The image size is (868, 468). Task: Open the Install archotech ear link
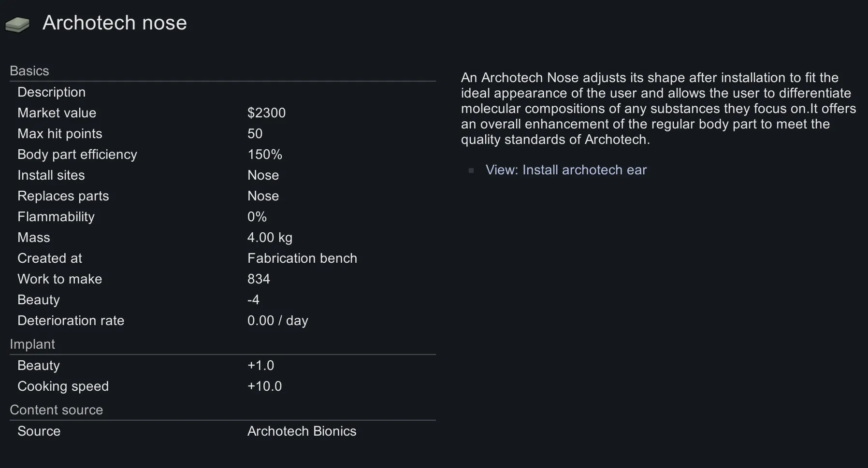(x=565, y=170)
